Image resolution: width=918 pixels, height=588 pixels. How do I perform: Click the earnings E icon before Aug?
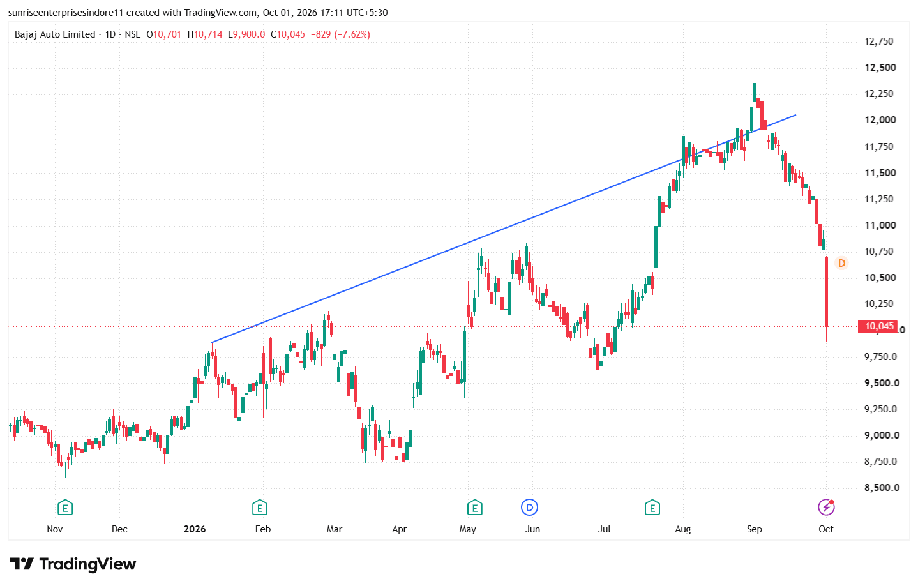pyautogui.click(x=652, y=508)
